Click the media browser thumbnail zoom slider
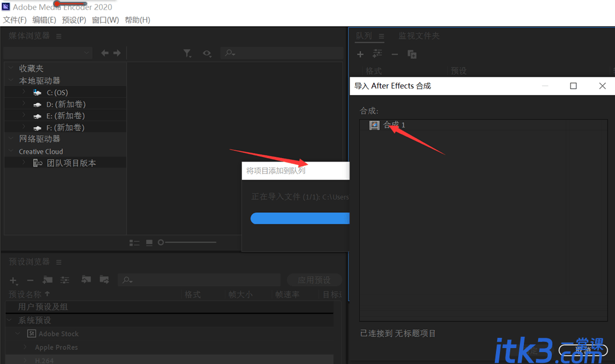615x364 pixels. pos(187,242)
